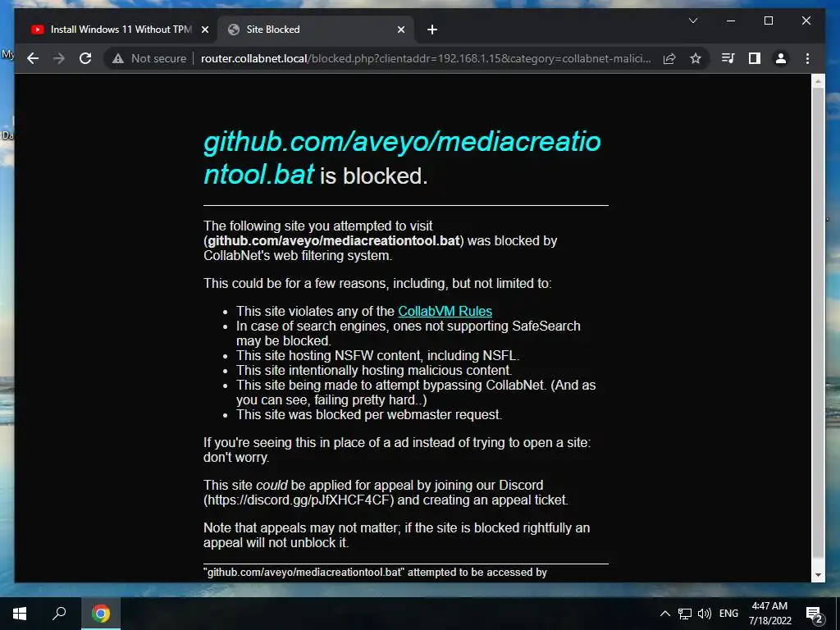Open the tab search chevron
Viewport: 840px width, 630px height.
tap(692, 21)
